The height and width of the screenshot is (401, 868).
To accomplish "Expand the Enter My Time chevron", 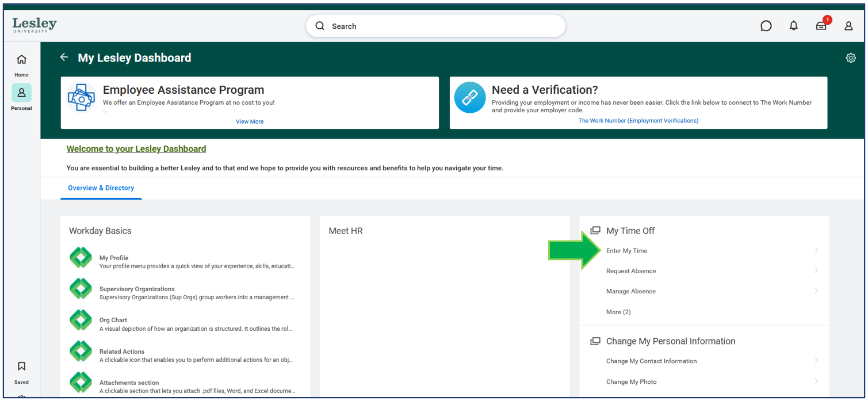I will pyautogui.click(x=816, y=250).
